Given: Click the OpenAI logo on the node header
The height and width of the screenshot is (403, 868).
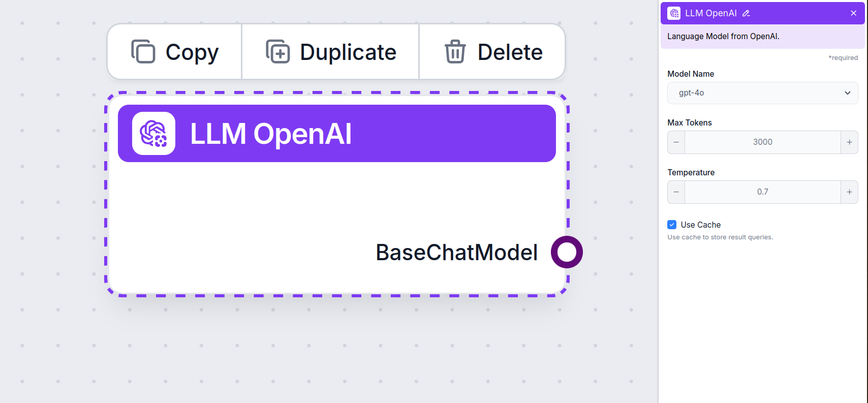Looking at the screenshot, I should tap(153, 133).
